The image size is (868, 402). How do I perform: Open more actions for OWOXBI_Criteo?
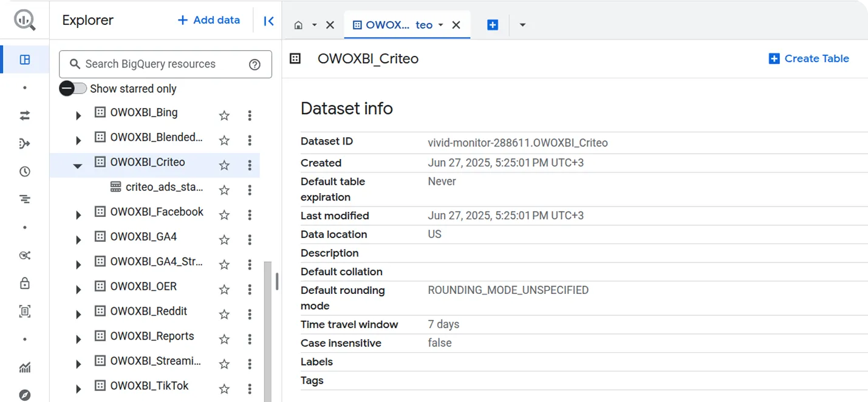tap(250, 165)
